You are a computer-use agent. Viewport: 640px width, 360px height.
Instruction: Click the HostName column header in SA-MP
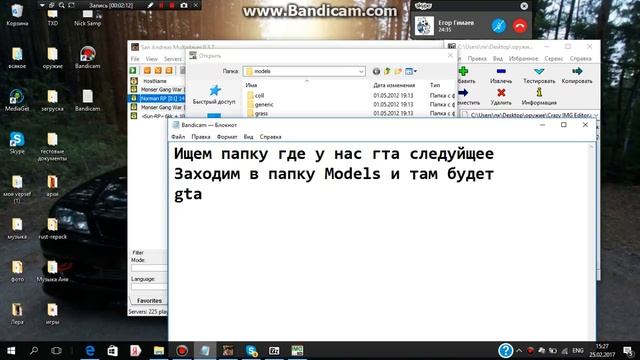155,81
